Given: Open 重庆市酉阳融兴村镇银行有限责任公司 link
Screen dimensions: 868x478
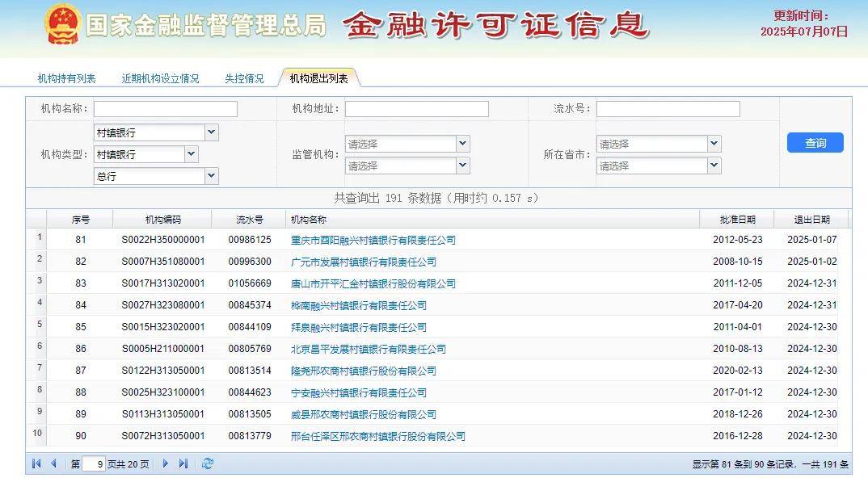Looking at the screenshot, I should tap(373, 240).
